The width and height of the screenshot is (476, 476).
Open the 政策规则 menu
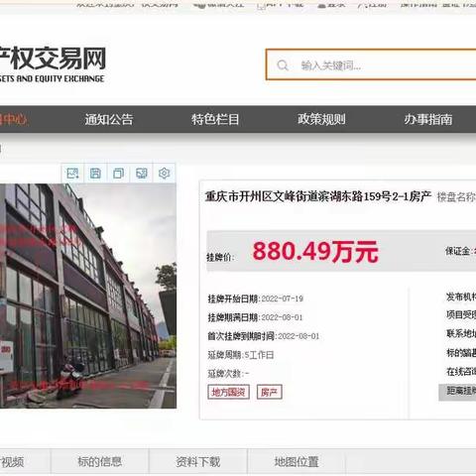tap(321, 119)
